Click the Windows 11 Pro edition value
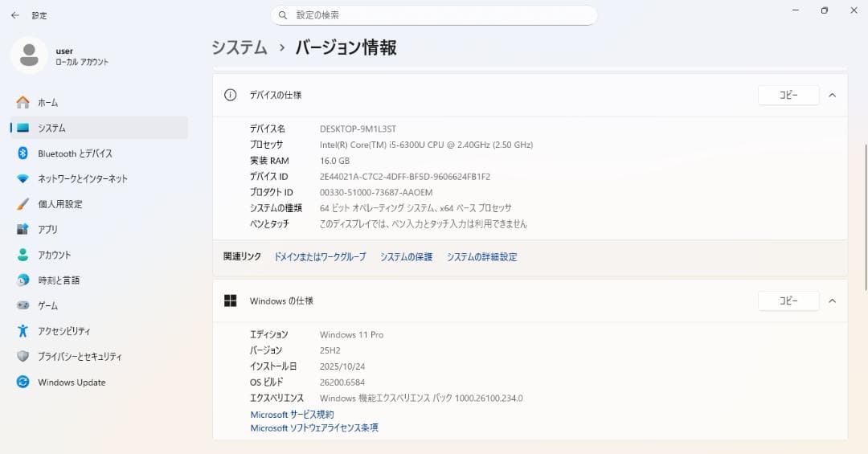Viewport: 868px width, 454px height. (351, 334)
